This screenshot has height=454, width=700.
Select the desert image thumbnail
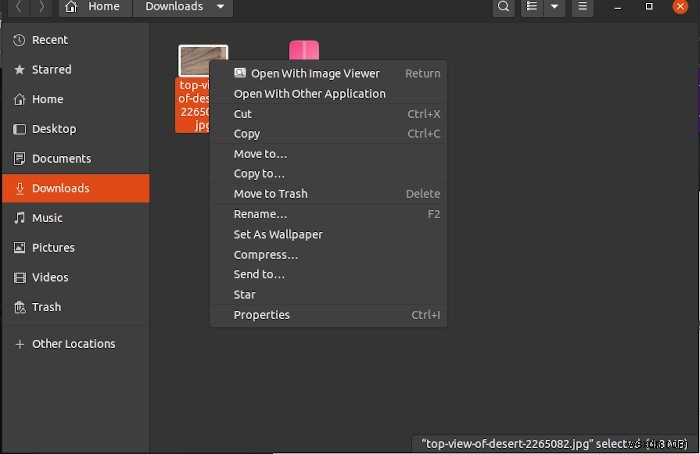point(194,60)
